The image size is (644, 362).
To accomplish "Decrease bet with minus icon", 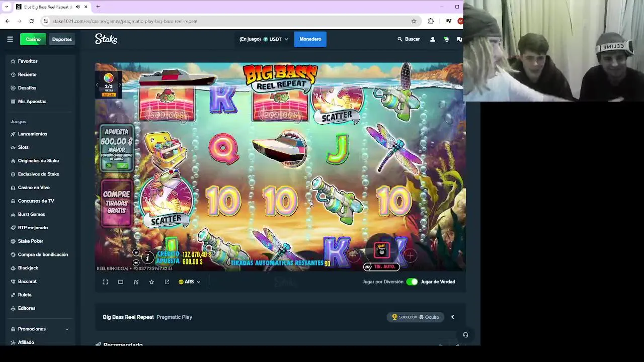I will 353,255.
